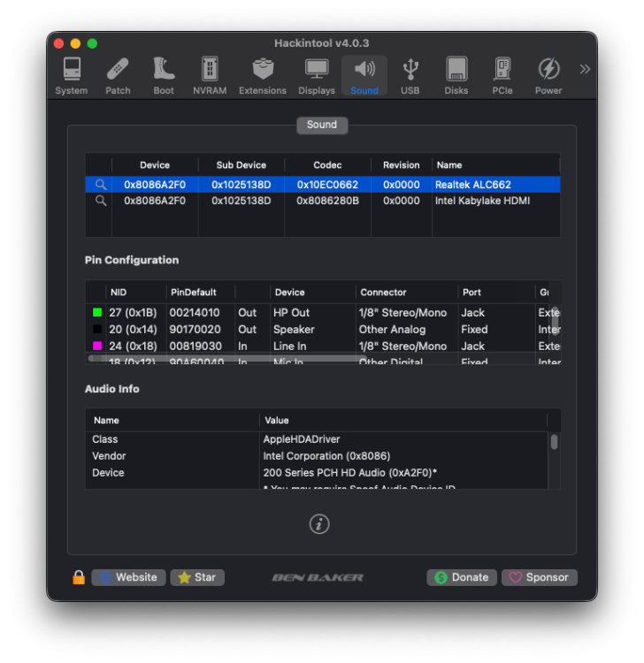Click PinDefault value 00819030
The image size is (644, 663).
point(195,347)
